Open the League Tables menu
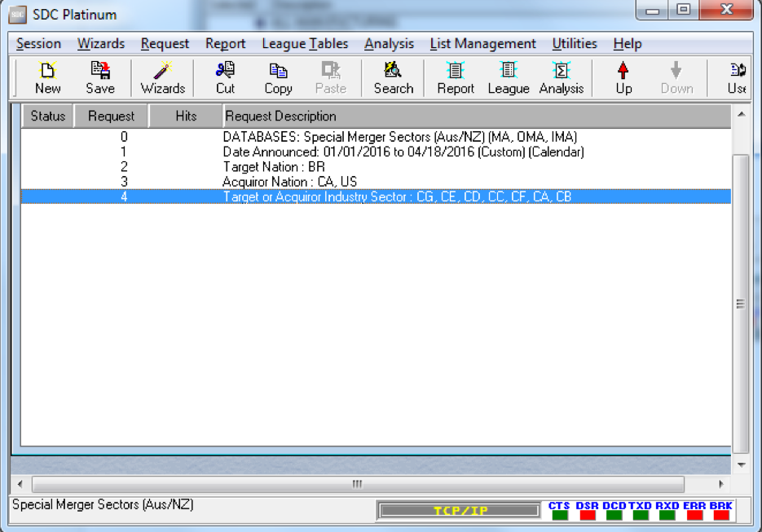The height and width of the screenshot is (532, 762). (x=305, y=44)
